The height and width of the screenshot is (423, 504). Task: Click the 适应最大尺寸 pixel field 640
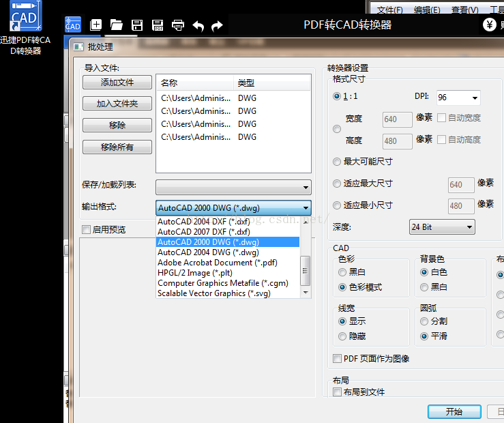point(461,185)
